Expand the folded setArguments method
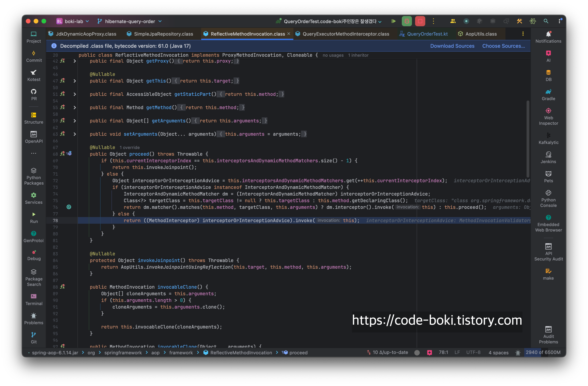588x386 pixels. tap(75, 134)
